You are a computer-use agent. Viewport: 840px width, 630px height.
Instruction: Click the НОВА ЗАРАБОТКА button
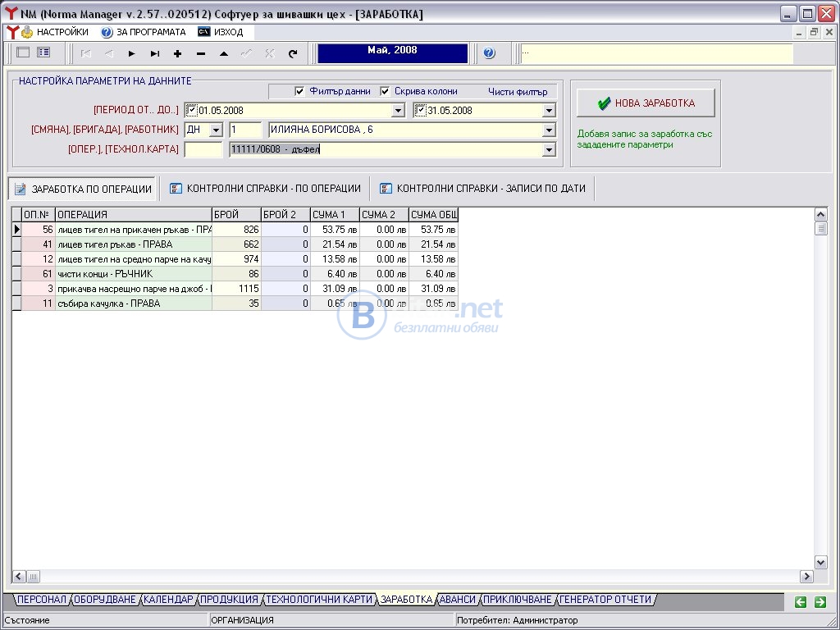tap(646, 103)
